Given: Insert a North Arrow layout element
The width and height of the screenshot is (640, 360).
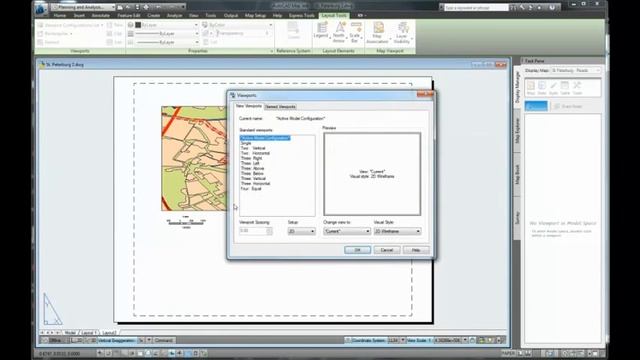Looking at the screenshot, I should 339,32.
